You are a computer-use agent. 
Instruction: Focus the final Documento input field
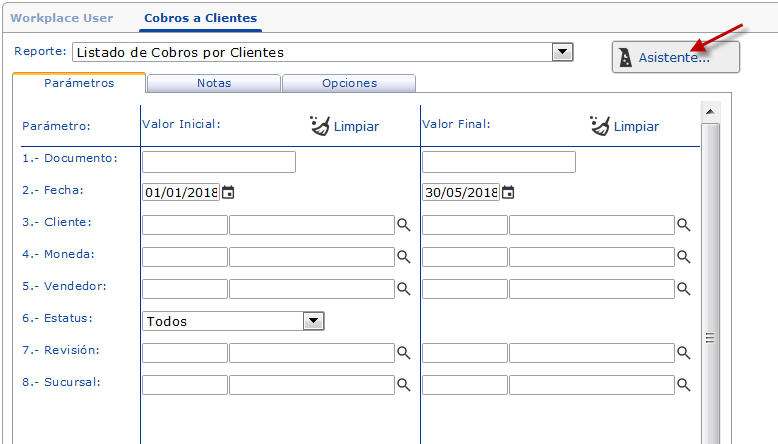click(499, 162)
